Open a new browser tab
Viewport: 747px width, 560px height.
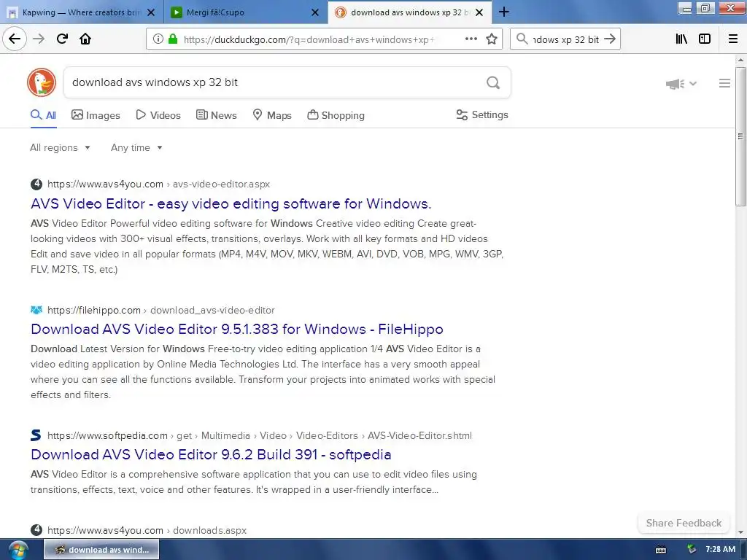click(x=504, y=12)
